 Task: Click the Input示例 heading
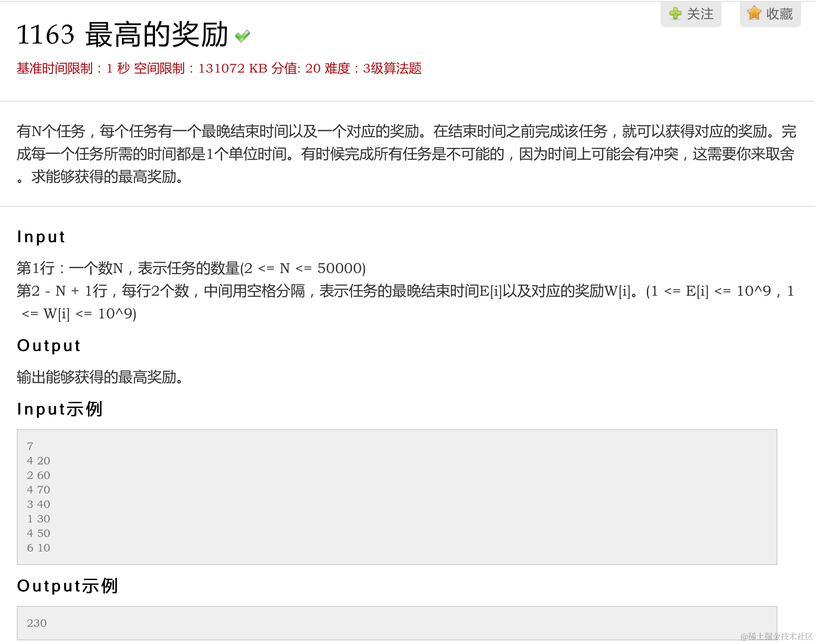pos(60,409)
